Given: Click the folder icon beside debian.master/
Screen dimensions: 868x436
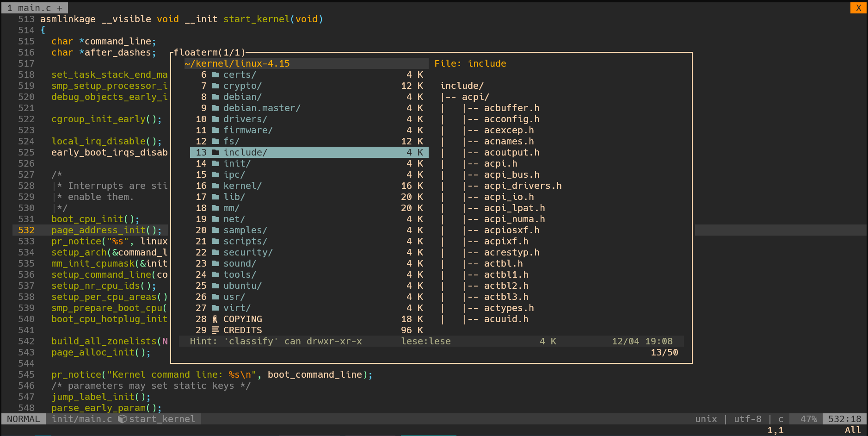Looking at the screenshot, I should coord(215,108).
